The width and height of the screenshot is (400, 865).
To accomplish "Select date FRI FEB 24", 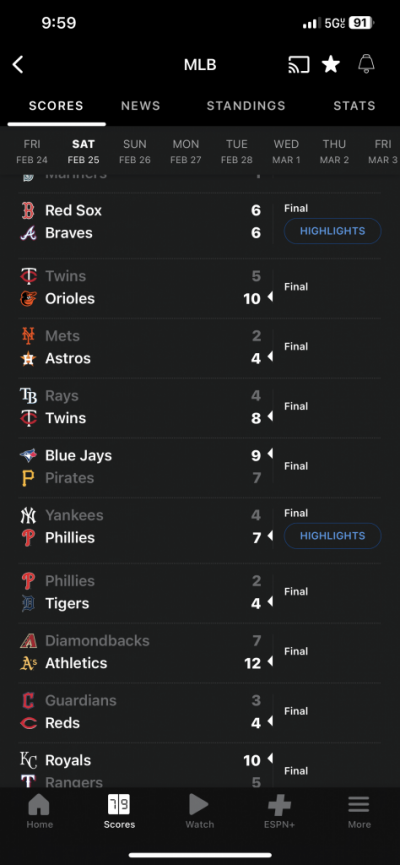I will click(32, 152).
